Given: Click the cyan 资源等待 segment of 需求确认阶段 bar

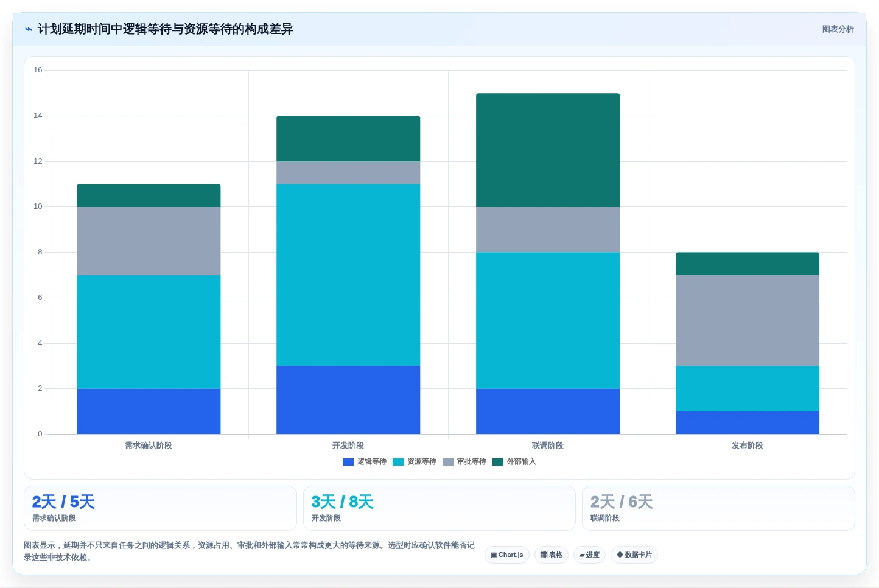Looking at the screenshot, I should [x=149, y=332].
